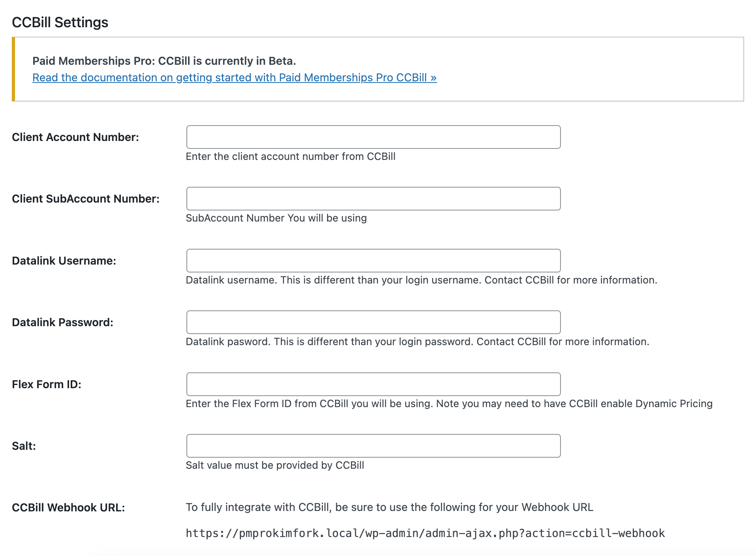Click the Datalink username description text

[x=421, y=280]
